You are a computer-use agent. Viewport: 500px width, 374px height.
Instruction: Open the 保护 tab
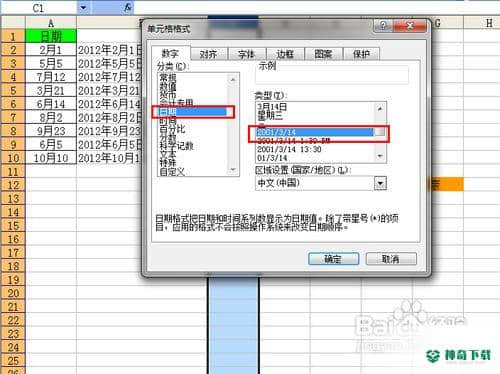point(361,54)
